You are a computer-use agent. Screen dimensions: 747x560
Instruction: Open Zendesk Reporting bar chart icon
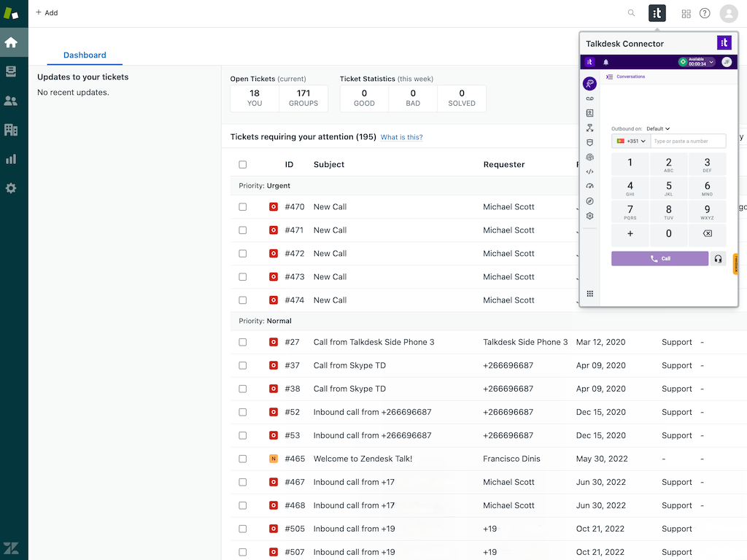[x=11, y=159]
